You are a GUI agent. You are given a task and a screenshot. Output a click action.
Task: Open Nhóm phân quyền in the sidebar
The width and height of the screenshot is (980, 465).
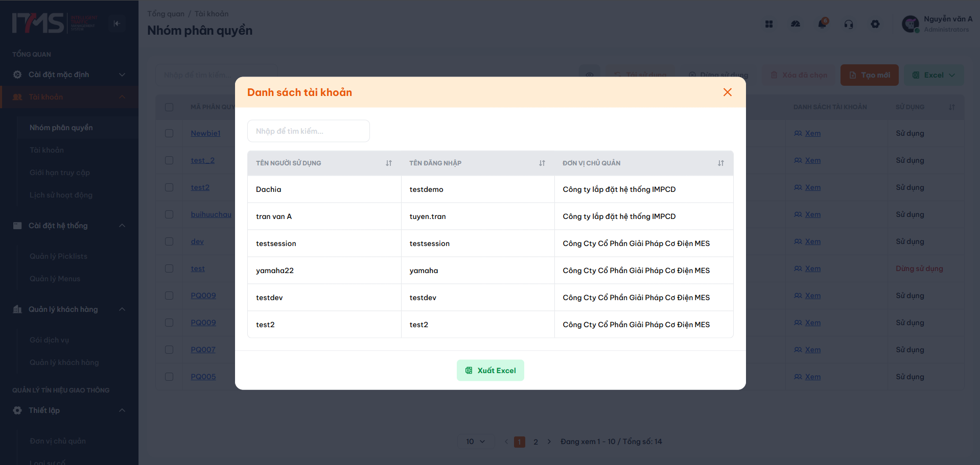61,128
